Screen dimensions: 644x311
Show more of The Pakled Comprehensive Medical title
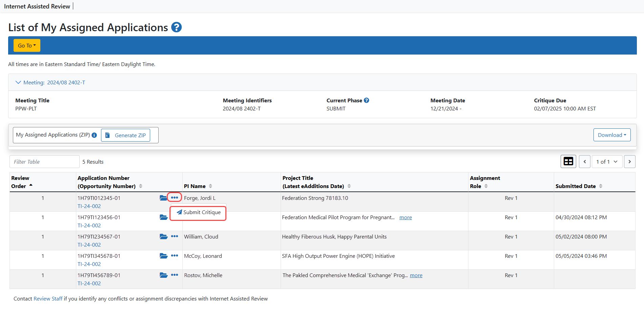[416, 275]
